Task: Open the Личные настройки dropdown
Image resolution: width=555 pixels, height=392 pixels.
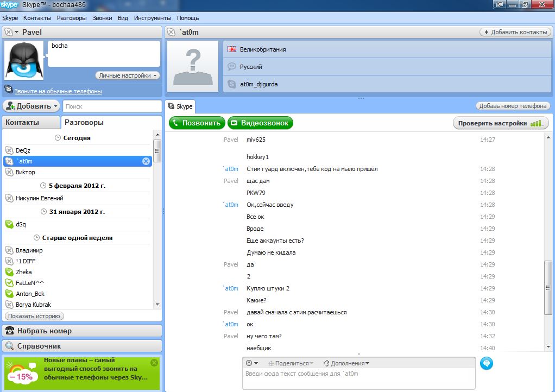Action: pyautogui.click(x=128, y=75)
